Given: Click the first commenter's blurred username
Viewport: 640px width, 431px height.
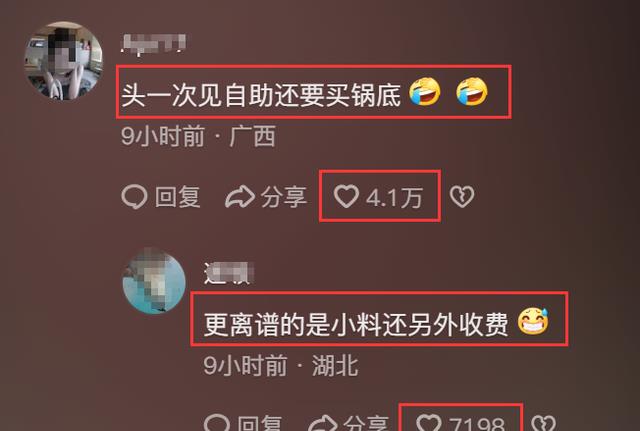Looking at the screenshot, I should tap(154, 44).
